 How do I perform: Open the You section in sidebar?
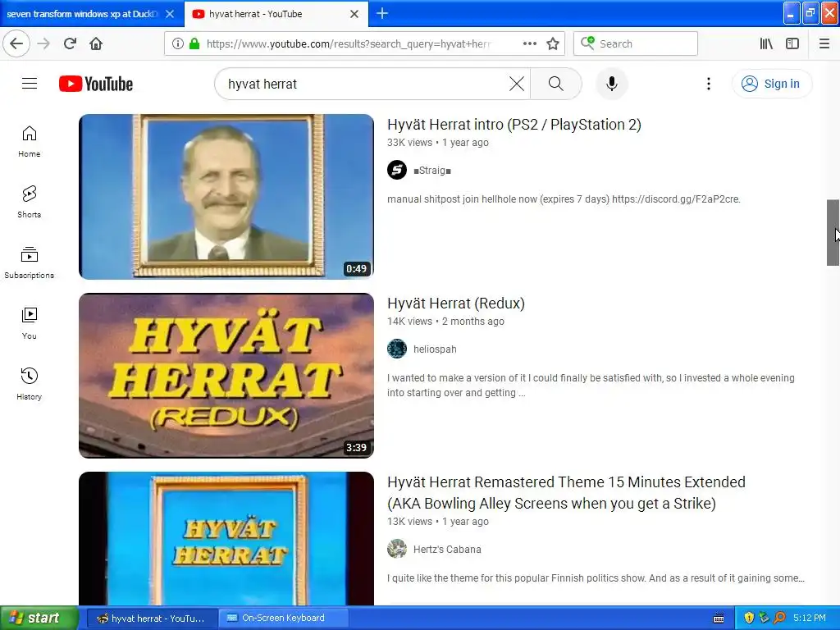[29, 323]
